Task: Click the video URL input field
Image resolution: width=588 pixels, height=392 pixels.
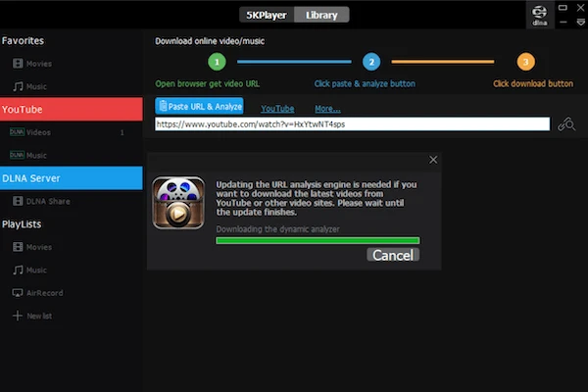Action: [x=352, y=124]
